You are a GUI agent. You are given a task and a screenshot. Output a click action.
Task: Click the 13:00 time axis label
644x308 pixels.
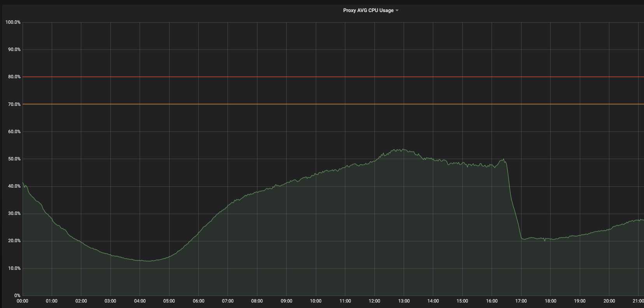404,301
